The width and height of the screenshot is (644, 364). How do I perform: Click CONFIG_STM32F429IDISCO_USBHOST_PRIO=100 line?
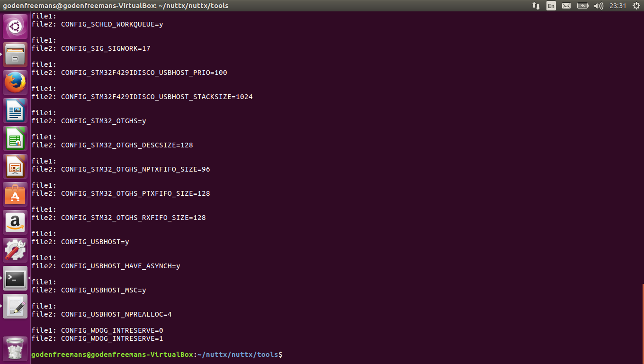129,73
